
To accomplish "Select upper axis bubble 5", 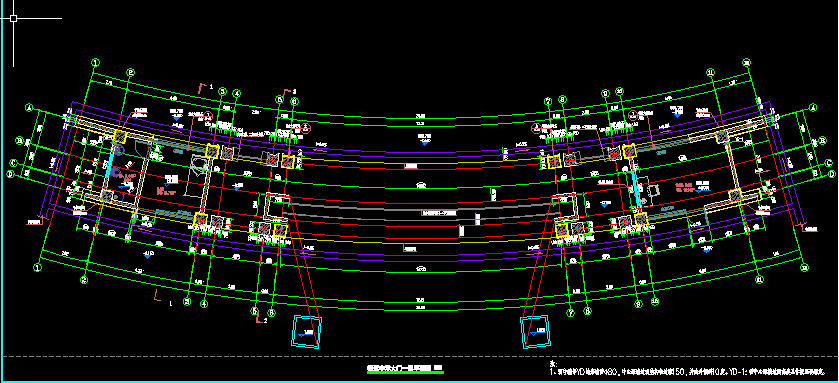I will pos(280,99).
